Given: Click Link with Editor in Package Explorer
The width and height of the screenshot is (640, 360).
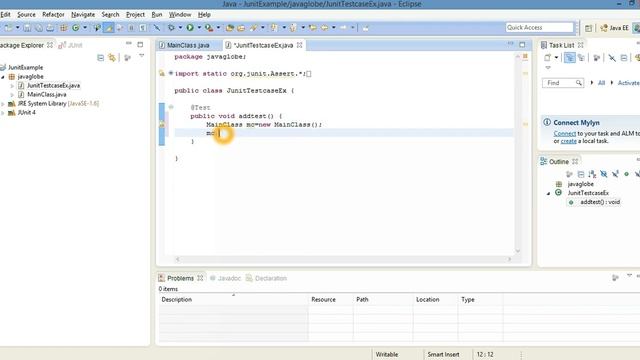Looking at the screenshot, I should 112,58.
